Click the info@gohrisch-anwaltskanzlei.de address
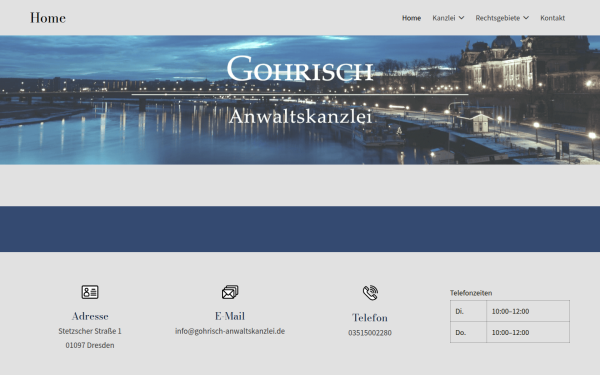Screen dimensions: 600x375 pos(230,331)
